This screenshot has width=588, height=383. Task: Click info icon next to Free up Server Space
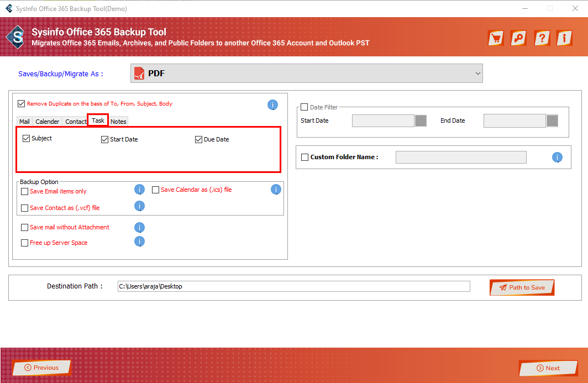click(139, 242)
